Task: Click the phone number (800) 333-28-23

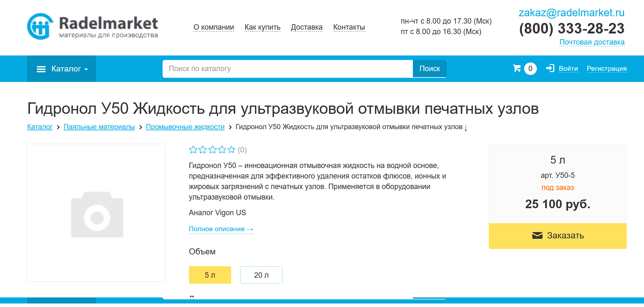Action: pyautogui.click(x=572, y=28)
